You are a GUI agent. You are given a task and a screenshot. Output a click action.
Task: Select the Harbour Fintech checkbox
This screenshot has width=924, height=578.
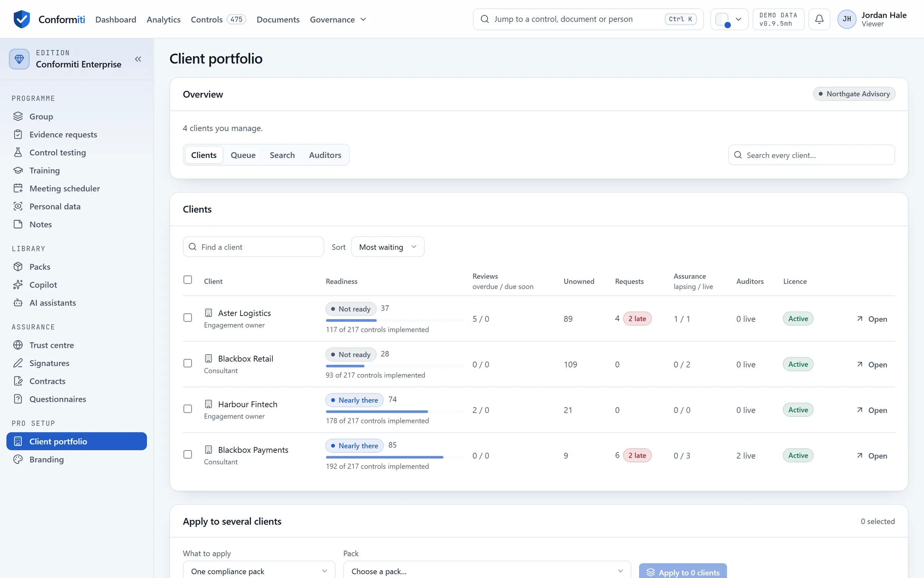coord(187,409)
